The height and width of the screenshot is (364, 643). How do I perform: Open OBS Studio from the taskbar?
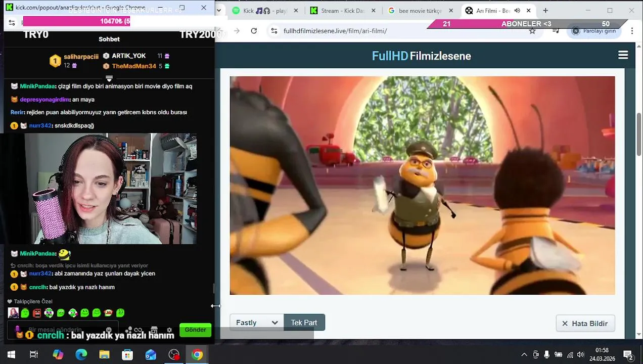[x=174, y=354]
